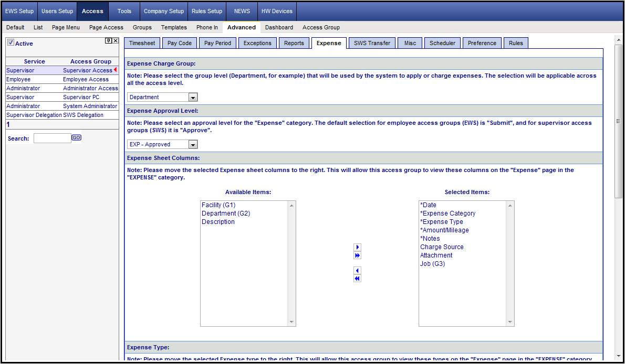Open the Groups submenu item
The height and width of the screenshot is (364, 625).
[142, 27]
